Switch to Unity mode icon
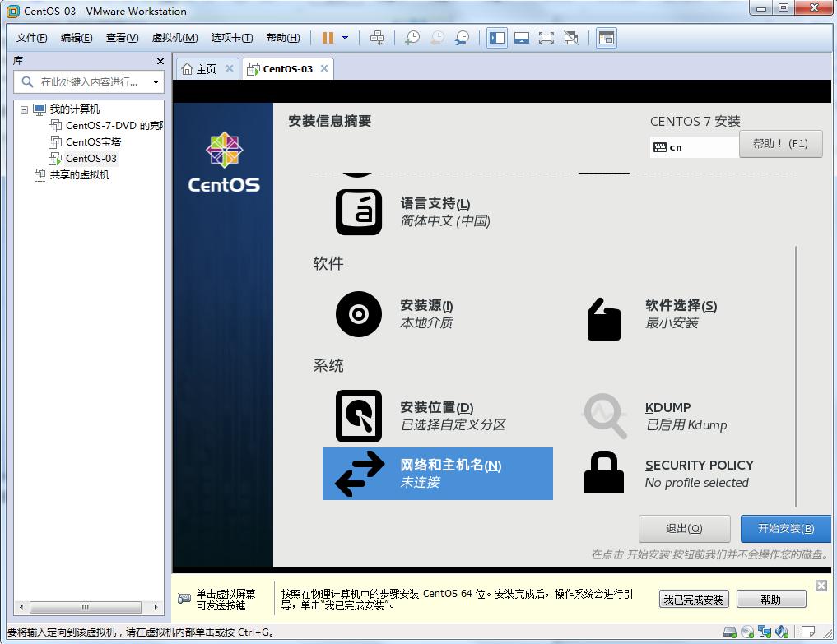Viewport: 837px width, 644px height. click(571, 38)
